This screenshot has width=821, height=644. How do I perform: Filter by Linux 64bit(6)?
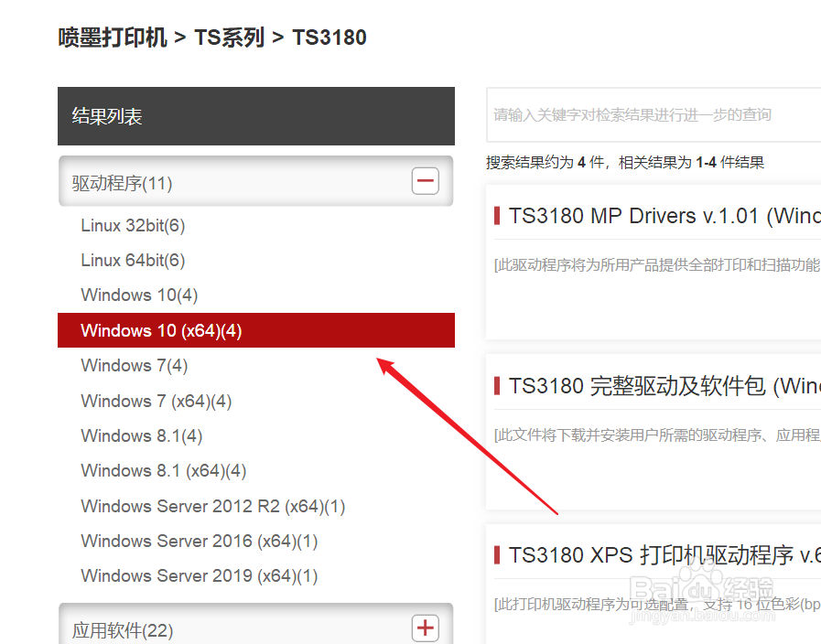pyautogui.click(x=133, y=260)
